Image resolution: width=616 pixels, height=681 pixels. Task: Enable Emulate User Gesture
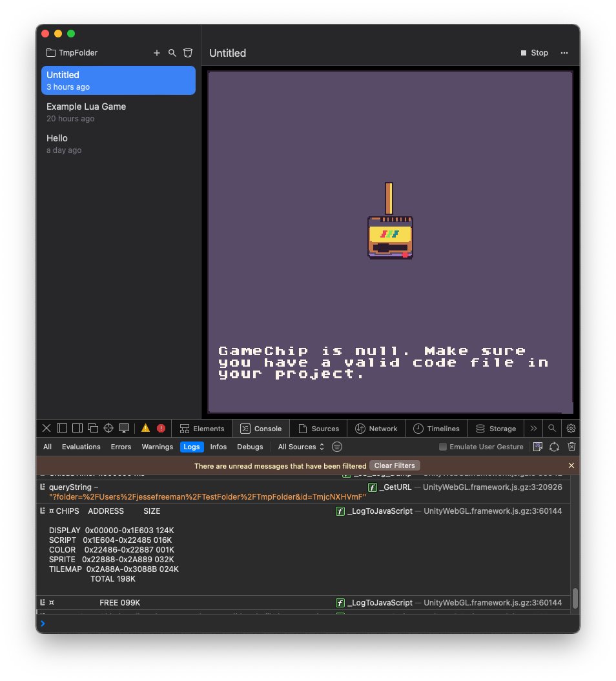point(444,446)
